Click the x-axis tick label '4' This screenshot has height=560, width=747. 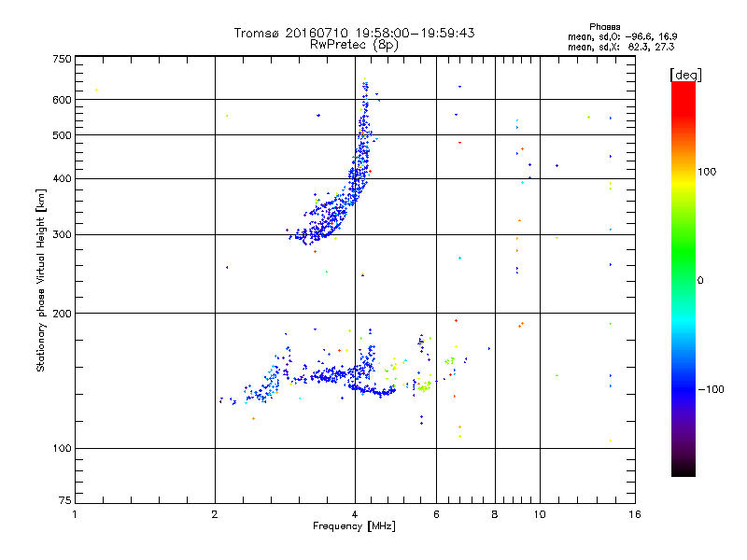click(x=355, y=514)
